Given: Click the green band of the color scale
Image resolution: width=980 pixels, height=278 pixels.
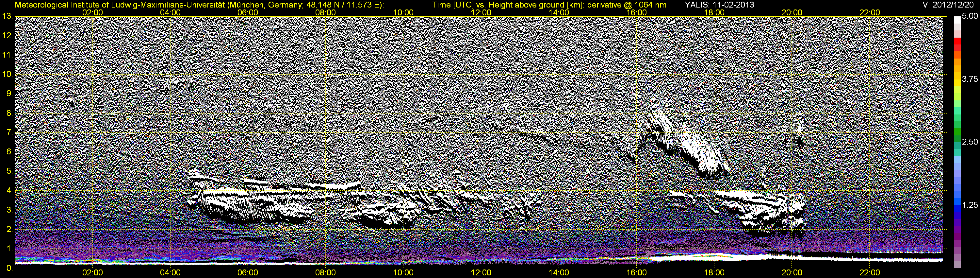Looking at the screenshot, I should coord(957,132).
